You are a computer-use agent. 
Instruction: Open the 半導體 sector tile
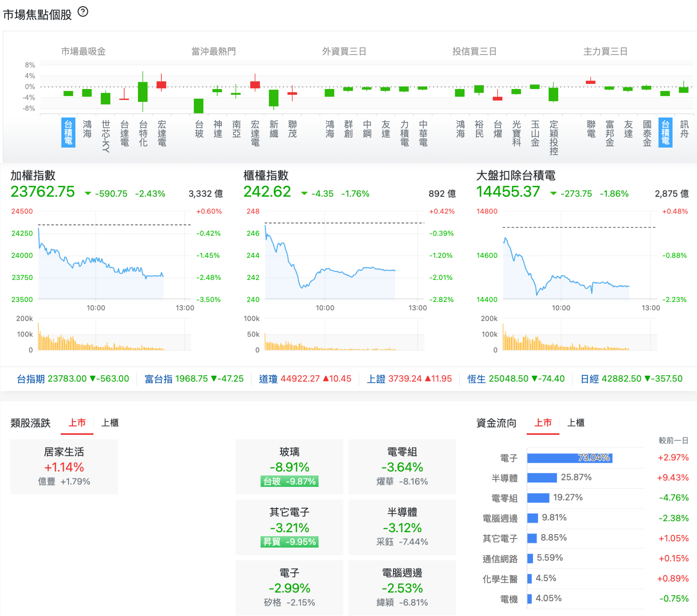[x=402, y=527]
